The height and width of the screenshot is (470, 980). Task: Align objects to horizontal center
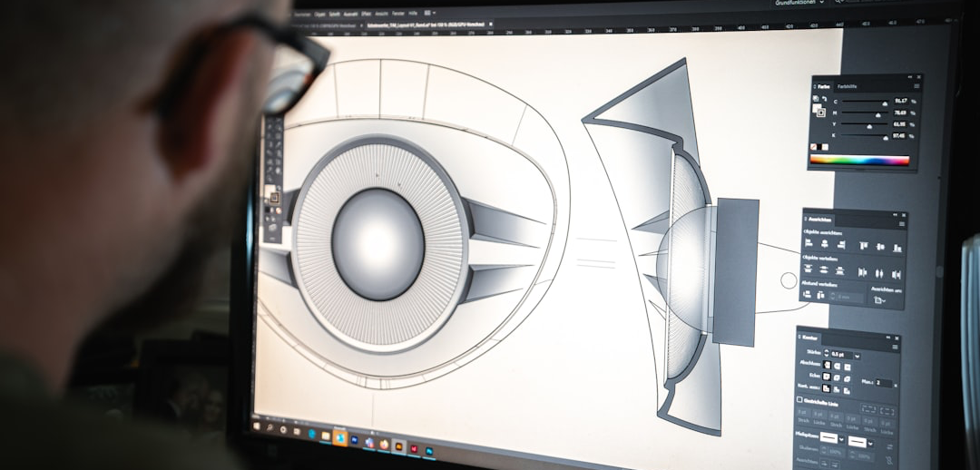pos(824,244)
